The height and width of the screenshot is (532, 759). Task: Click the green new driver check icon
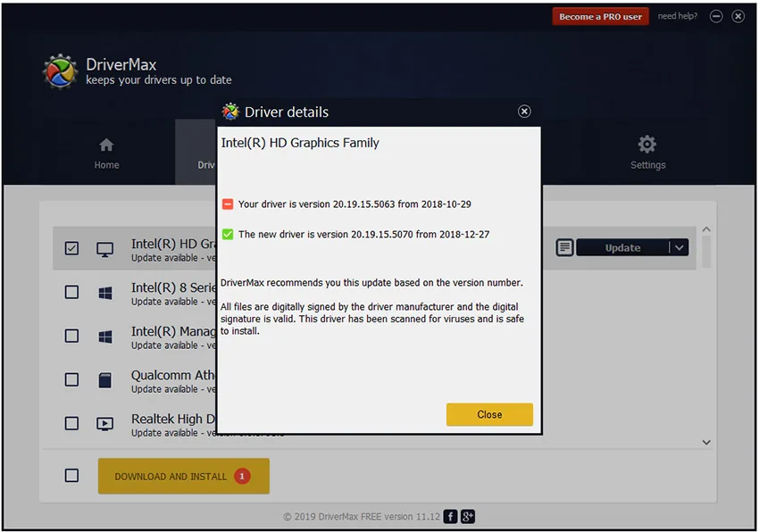[228, 234]
